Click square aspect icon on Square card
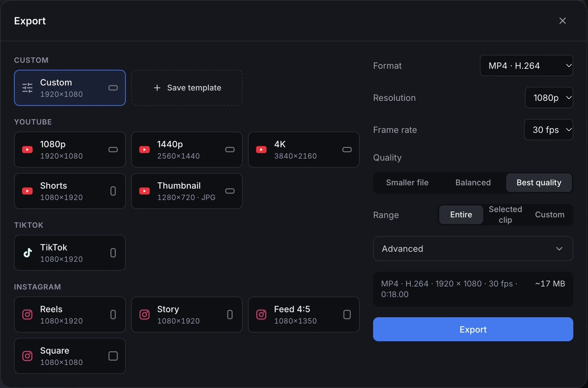This screenshot has height=388, width=588. point(113,356)
